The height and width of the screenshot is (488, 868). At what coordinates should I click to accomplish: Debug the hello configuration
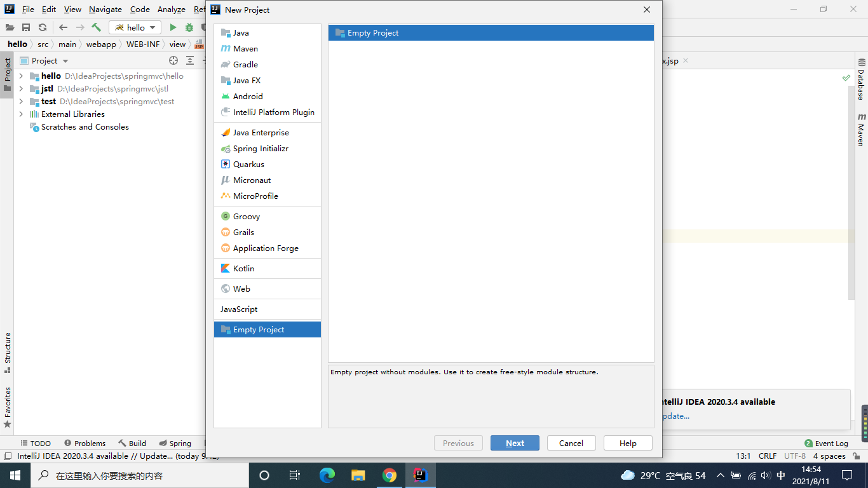pos(189,27)
